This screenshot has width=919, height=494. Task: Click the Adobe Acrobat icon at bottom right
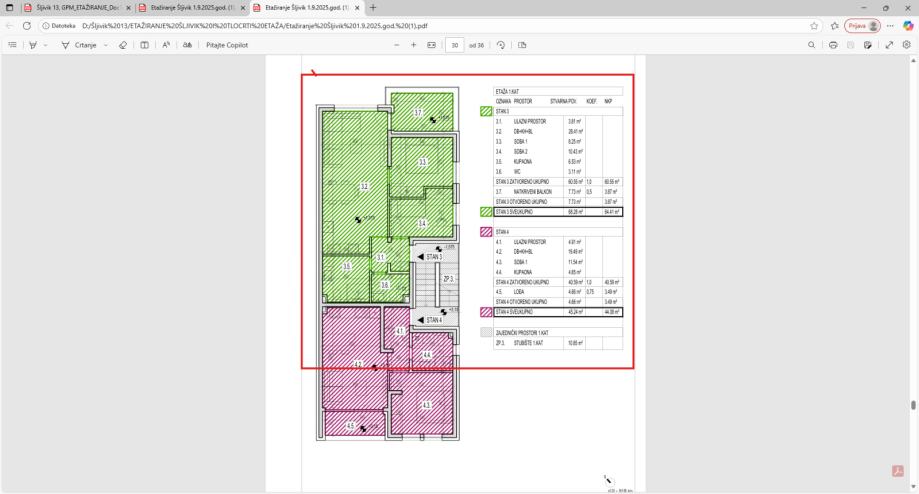[897, 471]
